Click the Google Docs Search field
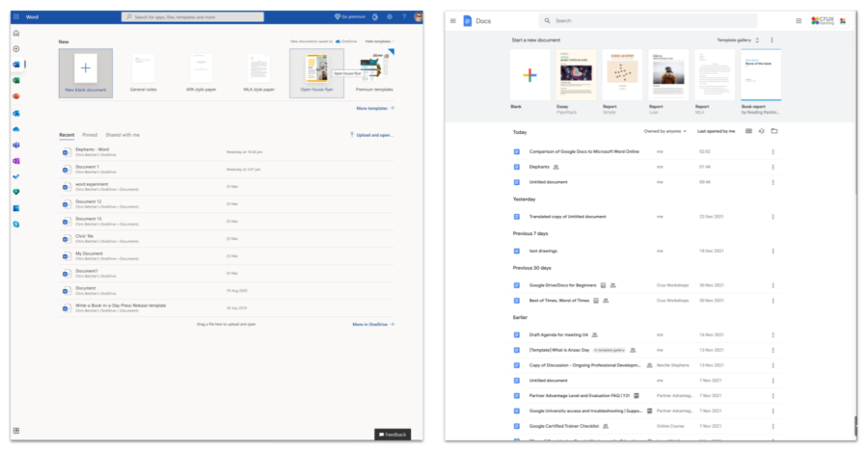Image resolution: width=868 pixels, height=451 pixels. pyautogui.click(x=648, y=21)
